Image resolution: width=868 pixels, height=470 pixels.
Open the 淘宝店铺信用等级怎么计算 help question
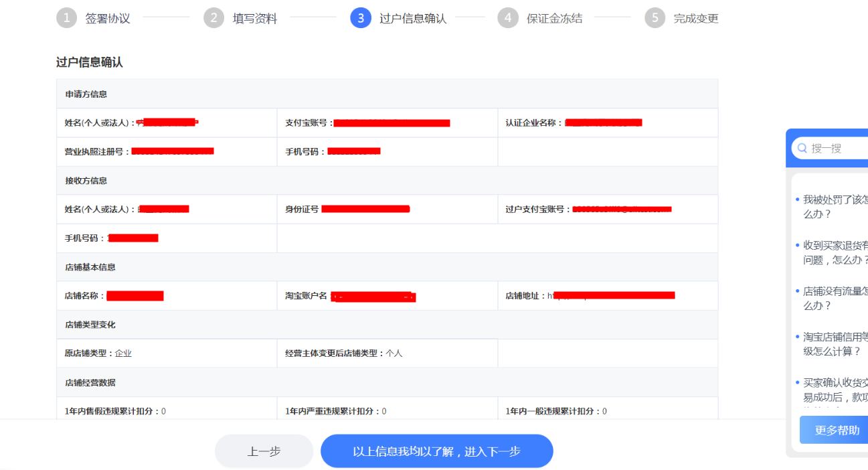pos(835,343)
